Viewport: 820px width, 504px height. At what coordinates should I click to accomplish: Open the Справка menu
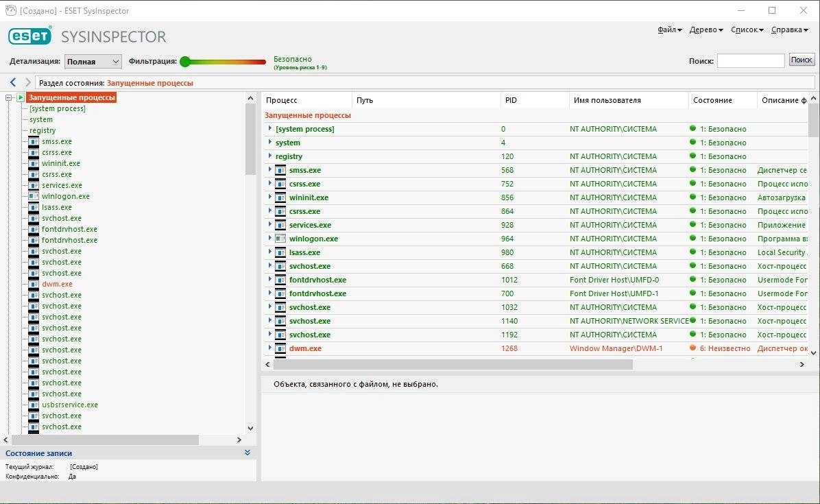(790, 29)
